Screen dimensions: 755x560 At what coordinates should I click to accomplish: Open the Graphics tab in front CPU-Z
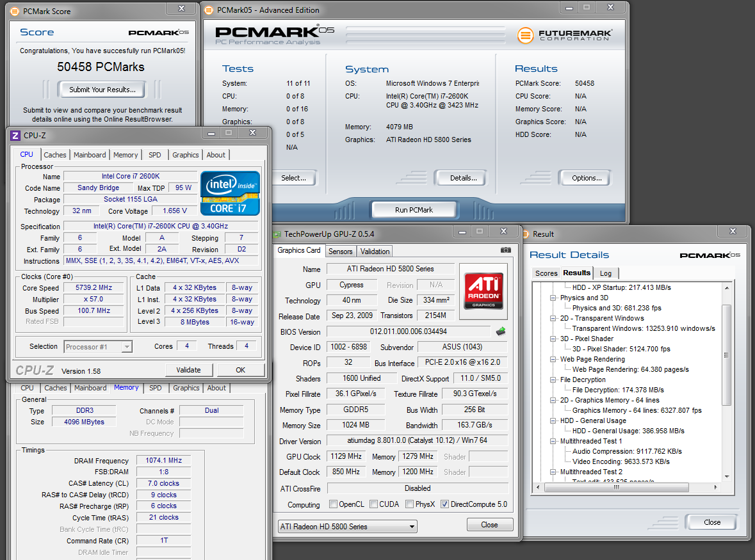click(x=185, y=155)
